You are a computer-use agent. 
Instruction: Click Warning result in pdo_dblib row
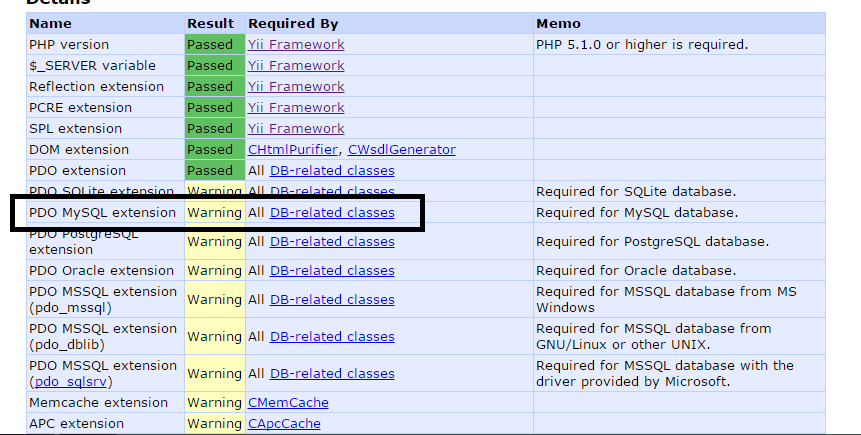(x=215, y=336)
